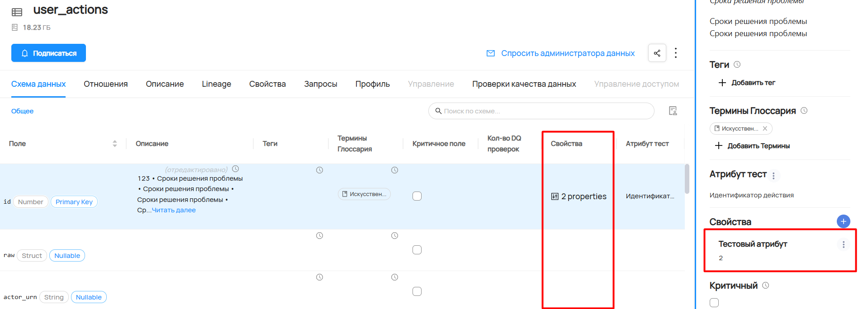This screenshot has height=309, width=868.
Task: Click the share icon button
Action: tap(657, 53)
